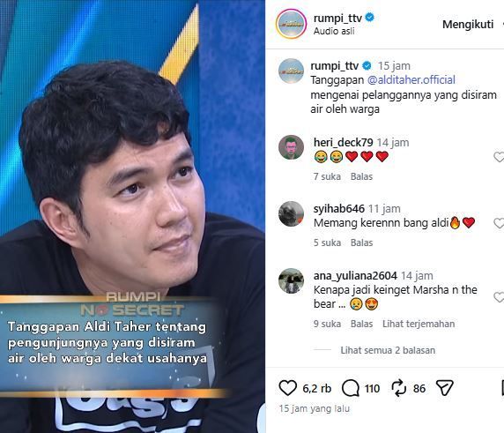The image size is (504, 433).
Task: Reply to syihab646's comment with Balas
Action: tap(361, 243)
